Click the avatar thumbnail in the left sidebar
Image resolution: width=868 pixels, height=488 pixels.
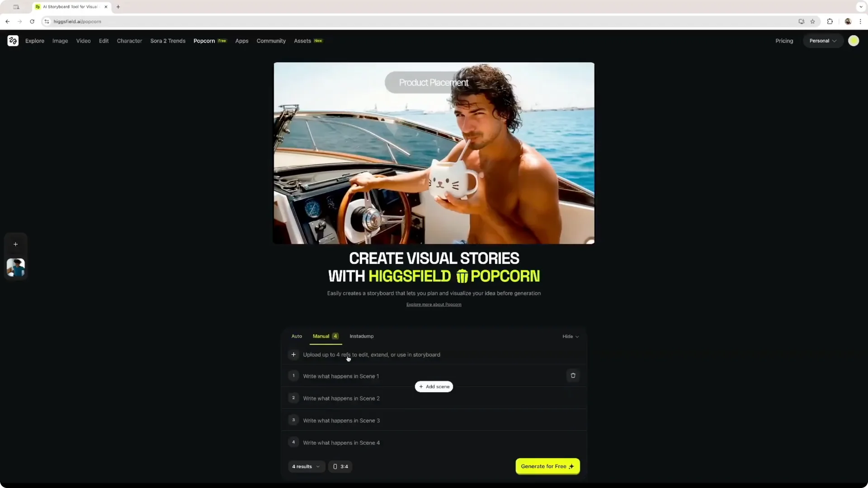(x=15, y=267)
